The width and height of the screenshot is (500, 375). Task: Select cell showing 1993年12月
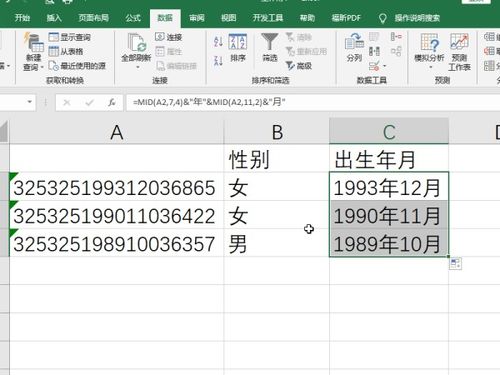pyautogui.click(x=389, y=187)
